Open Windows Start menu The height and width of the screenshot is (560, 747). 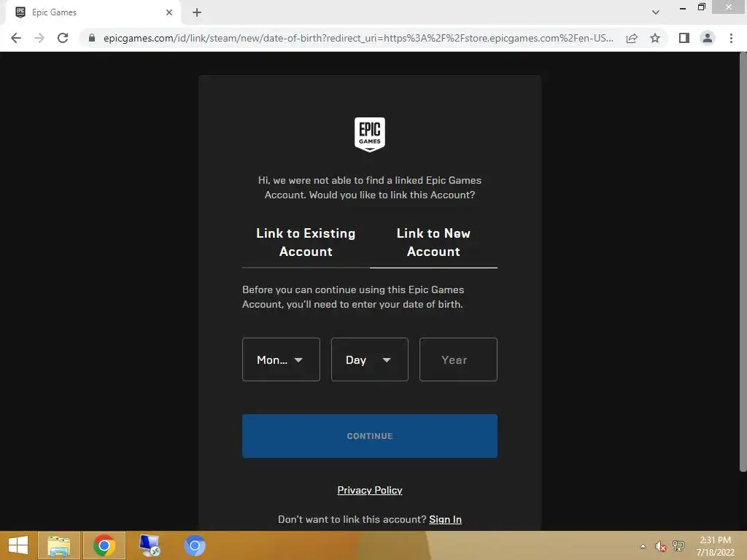pyautogui.click(x=18, y=545)
